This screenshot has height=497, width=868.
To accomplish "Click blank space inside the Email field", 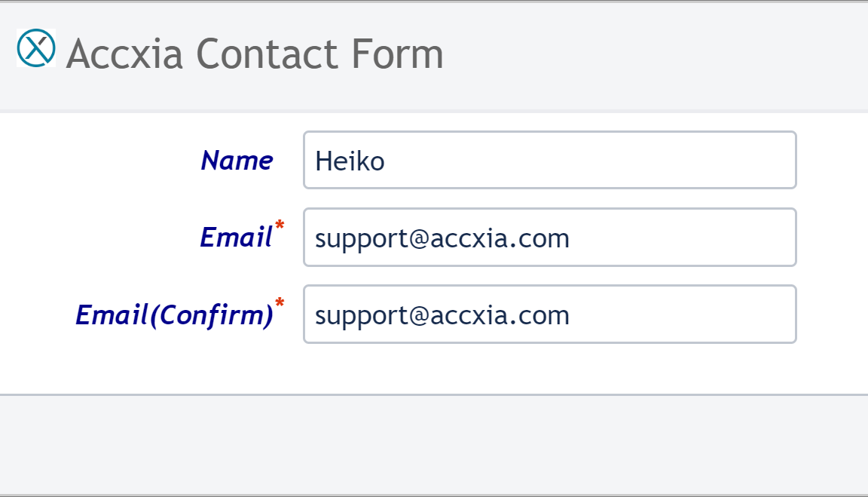I will pyautogui.click(x=681, y=238).
